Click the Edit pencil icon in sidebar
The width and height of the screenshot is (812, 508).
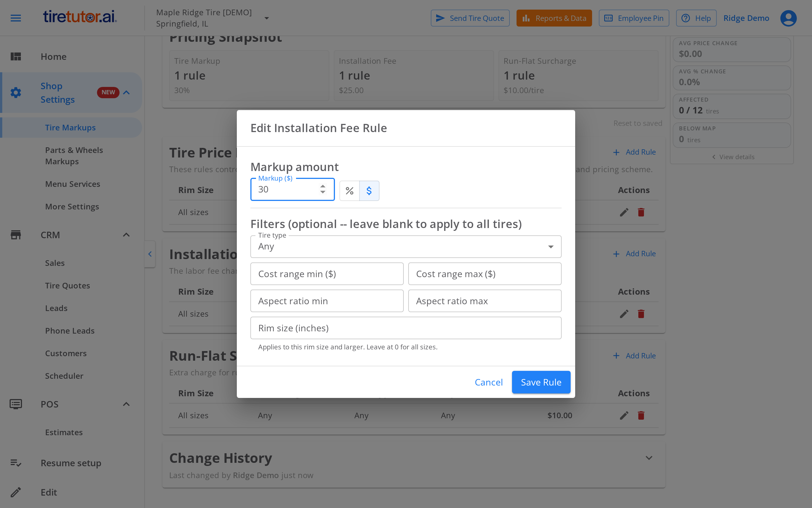point(16,492)
